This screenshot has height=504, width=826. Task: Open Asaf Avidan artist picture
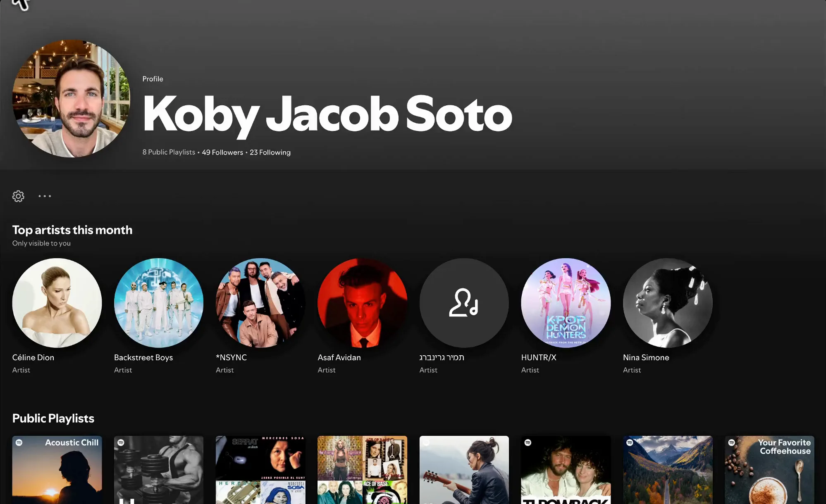362,303
